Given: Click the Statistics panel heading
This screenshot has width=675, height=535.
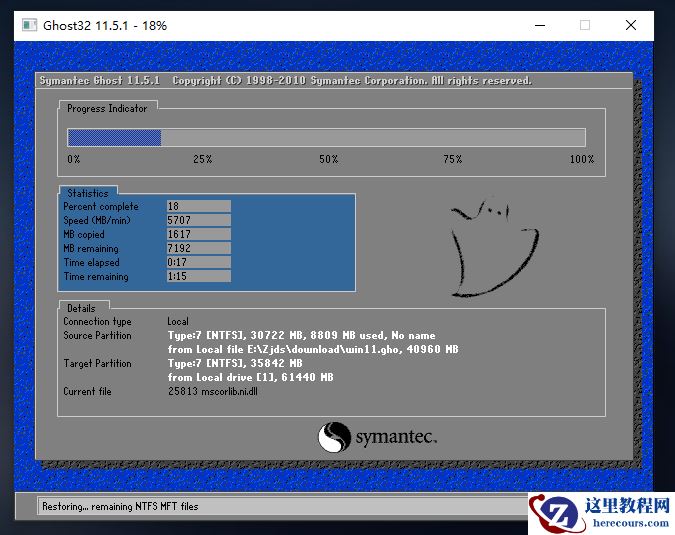Looking at the screenshot, I should pyautogui.click(x=88, y=193).
